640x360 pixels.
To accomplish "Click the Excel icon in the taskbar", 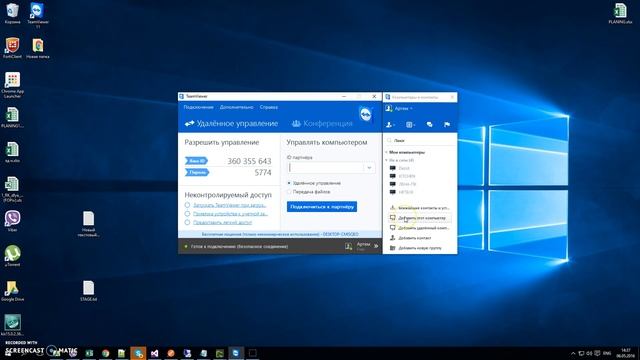I will click(x=89, y=353).
